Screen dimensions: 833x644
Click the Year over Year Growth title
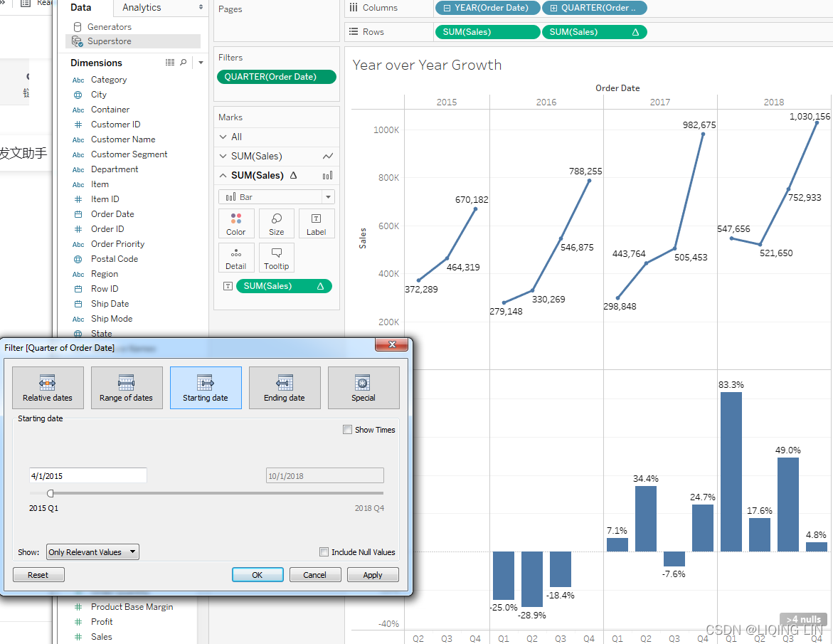click(x=427, y=65)
